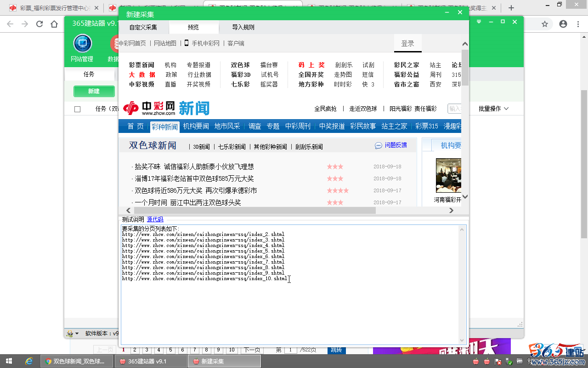Image resolution: width=588 pixels, height=368 pixels.
Task: Click the 登录 button on the page
Action: coord(408,43)
